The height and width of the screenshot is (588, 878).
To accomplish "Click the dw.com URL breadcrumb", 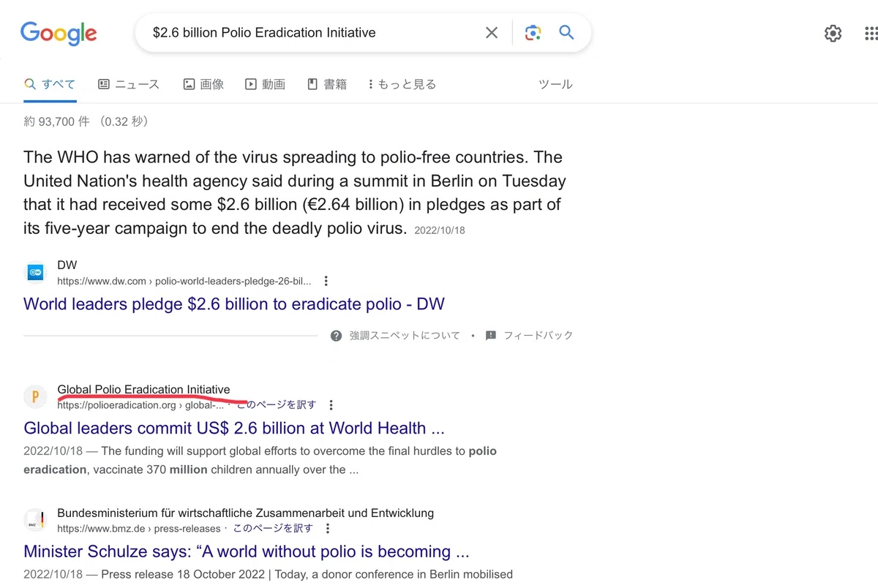I will [184, 281].
